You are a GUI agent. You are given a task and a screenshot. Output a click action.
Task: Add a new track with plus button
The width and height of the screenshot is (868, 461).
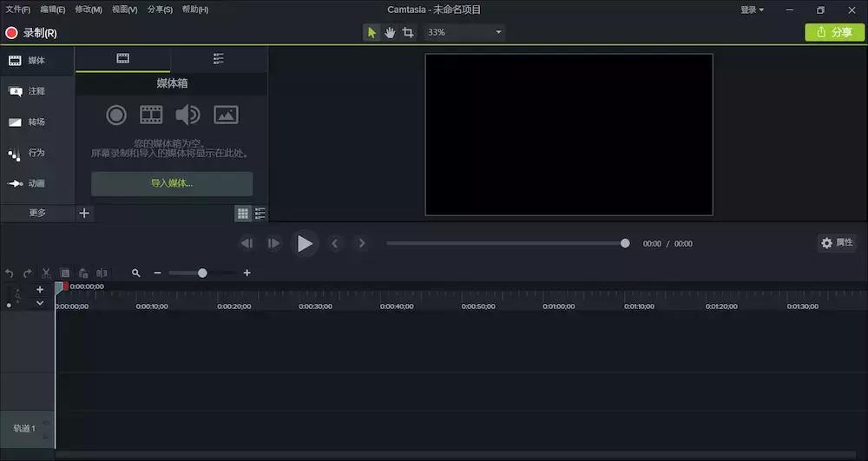coord(40,289)
